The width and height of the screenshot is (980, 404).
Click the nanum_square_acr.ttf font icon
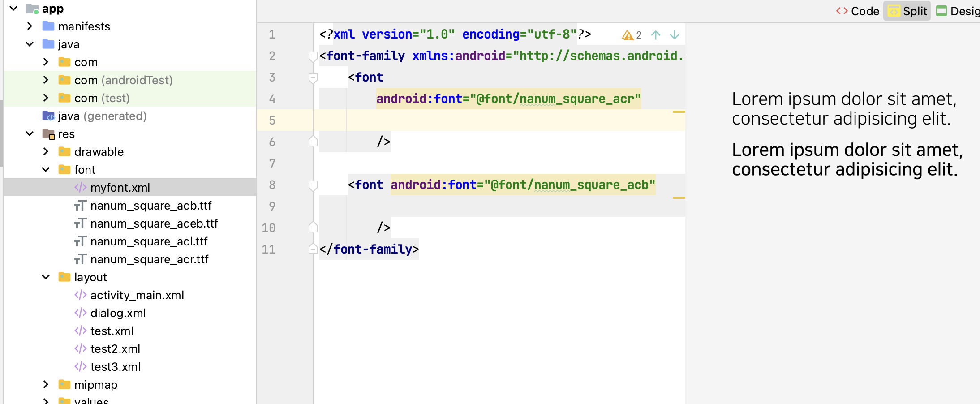(x=80, y=259)
